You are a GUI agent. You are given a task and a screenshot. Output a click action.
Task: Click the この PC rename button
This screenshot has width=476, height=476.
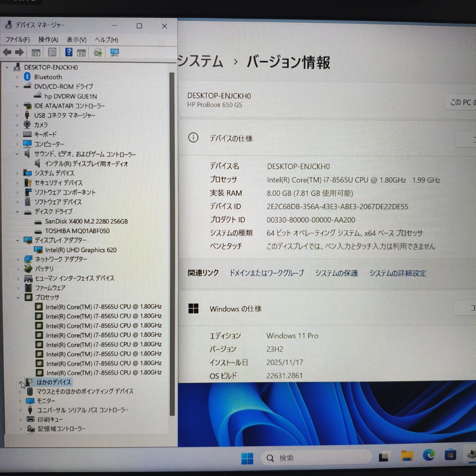tap(461, 102)
